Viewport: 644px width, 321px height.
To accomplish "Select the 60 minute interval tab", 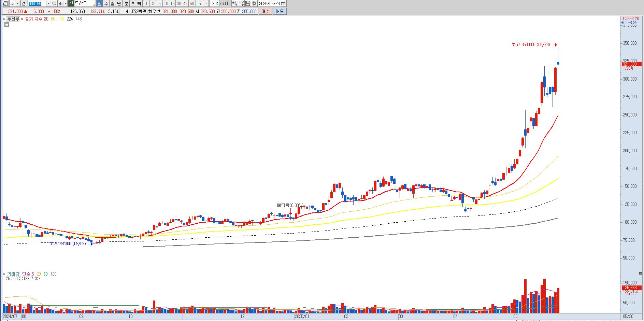I will point(192,3).
